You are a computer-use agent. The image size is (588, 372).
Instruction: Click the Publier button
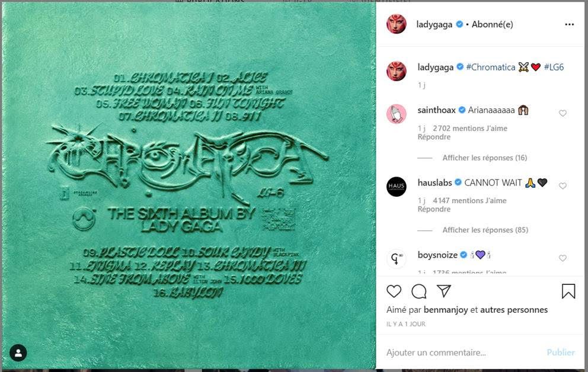561,352
